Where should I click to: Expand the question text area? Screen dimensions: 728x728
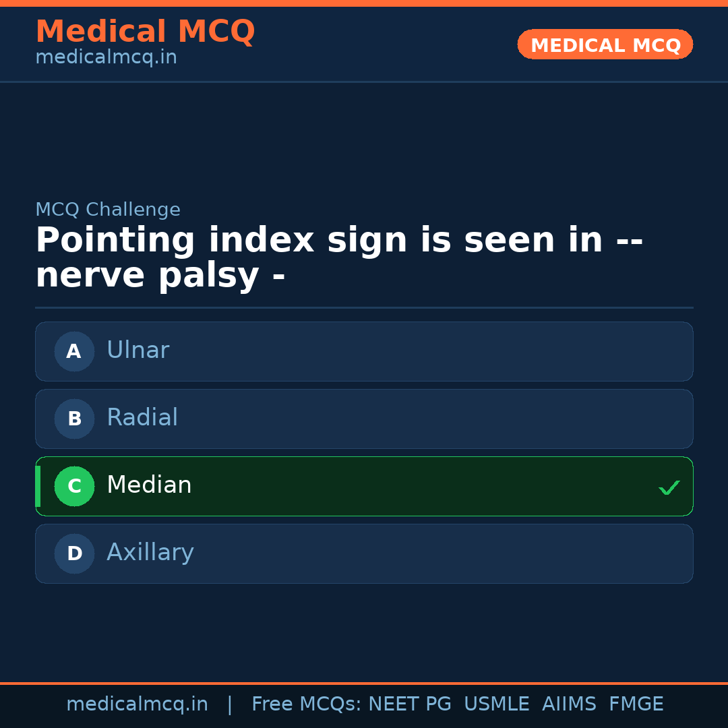tap(340, 256)
